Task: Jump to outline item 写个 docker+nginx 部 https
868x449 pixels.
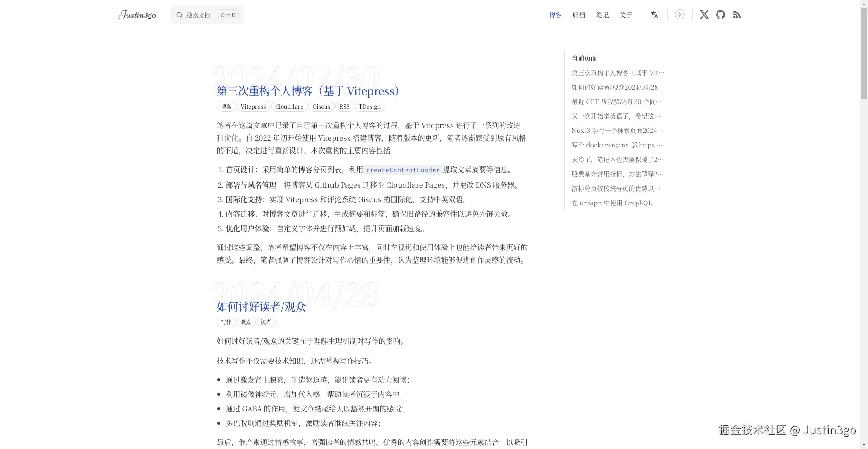Action: click(x=617, y=145)
